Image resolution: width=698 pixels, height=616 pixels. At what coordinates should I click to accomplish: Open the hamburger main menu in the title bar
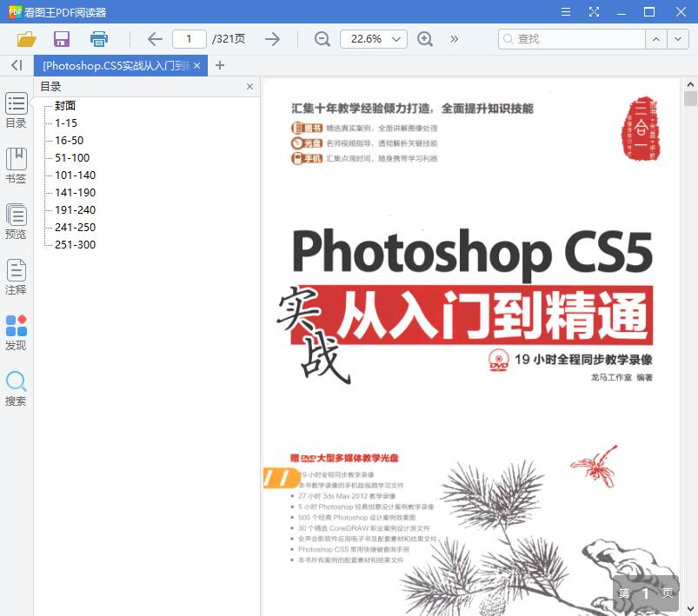coord(566,12)
